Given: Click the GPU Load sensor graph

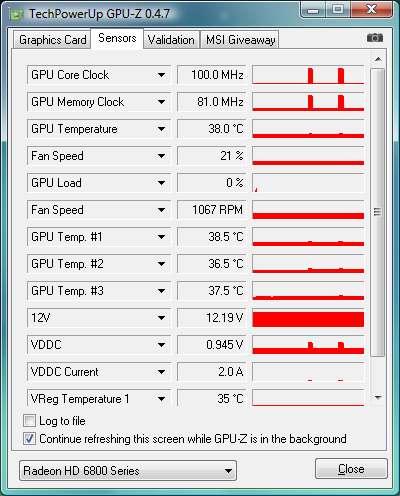Looking at the screenshot, I should [x=308, y=183].
